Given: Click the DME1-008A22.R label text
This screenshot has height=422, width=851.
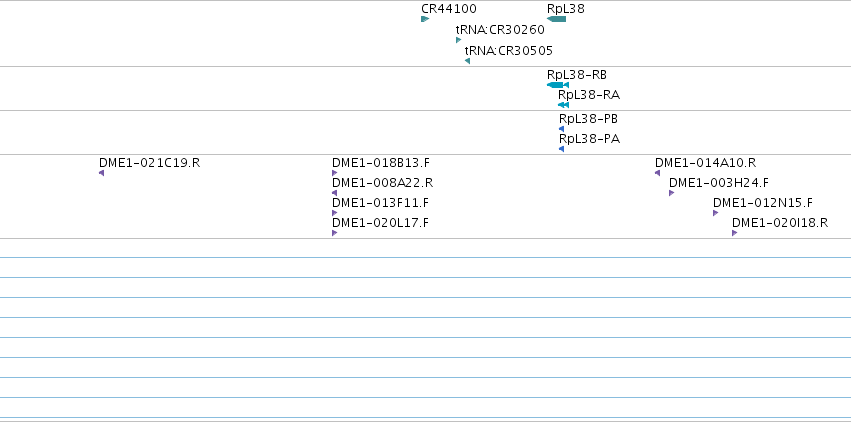Looking at the screenshot, I should 383,183.
